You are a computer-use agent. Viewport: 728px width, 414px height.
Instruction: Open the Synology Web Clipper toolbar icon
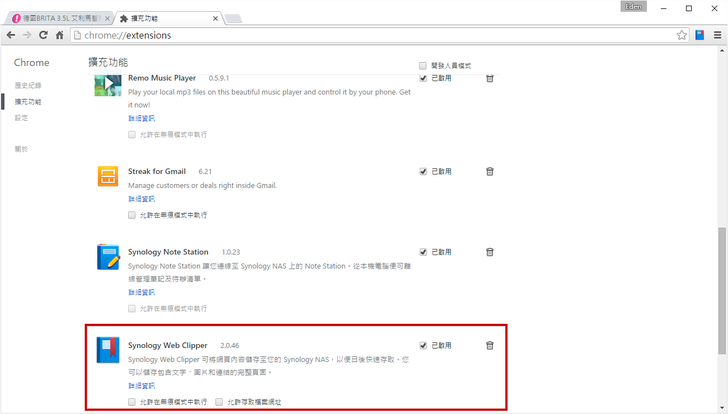point(700,35)
